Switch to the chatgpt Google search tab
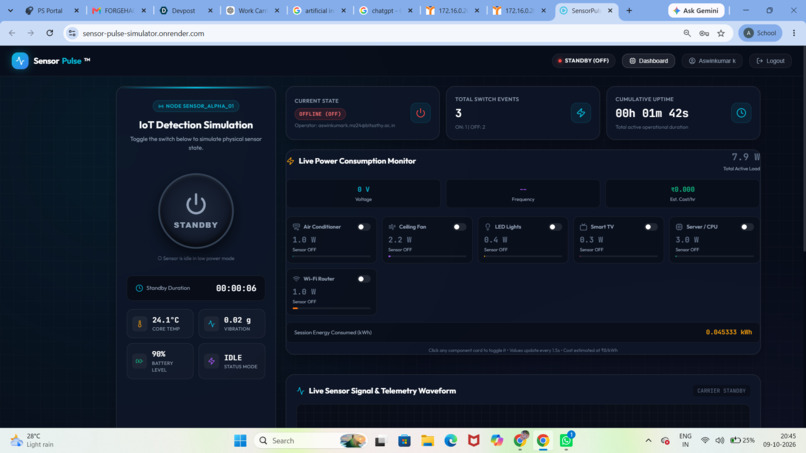806x453 pixels. (x=386, y=10)
